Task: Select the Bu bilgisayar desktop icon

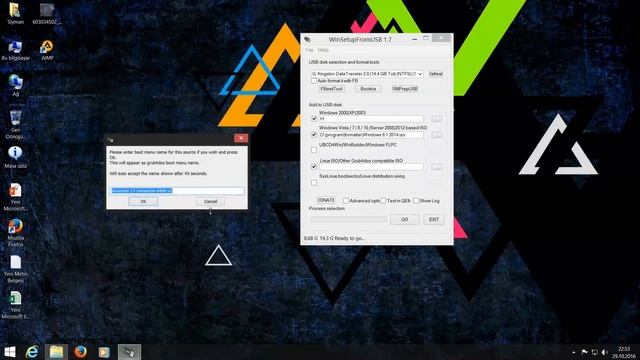Action: point(16,51)
